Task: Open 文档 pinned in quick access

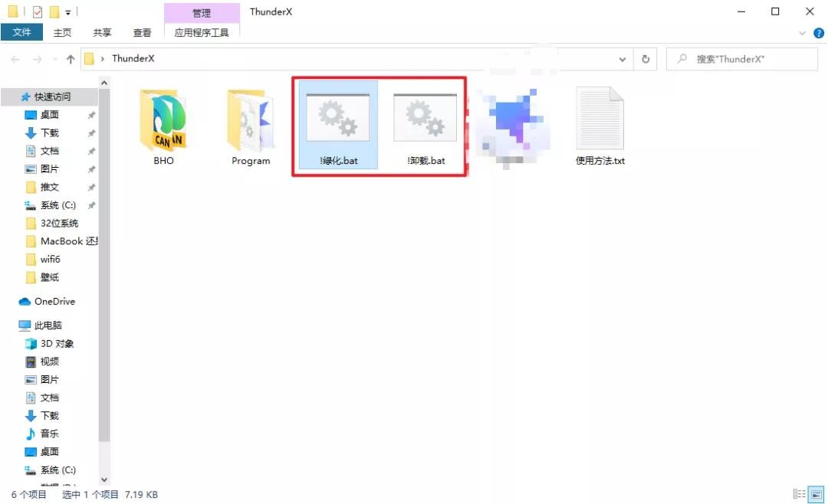Action: click(x=50, y=150)
